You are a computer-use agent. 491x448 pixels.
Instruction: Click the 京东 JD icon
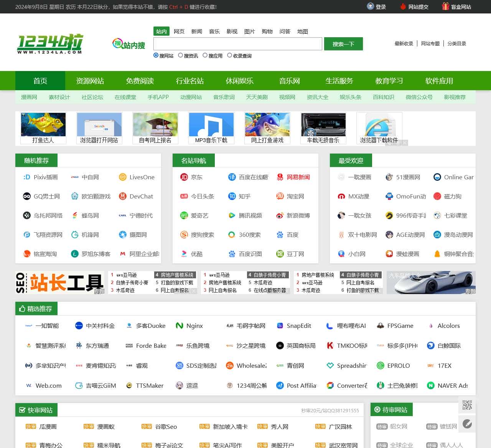tap(184, 177)
